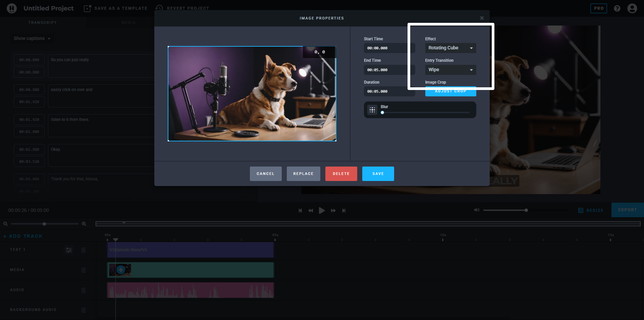Click the timeline playhead marker
644x320 pixels.
pyautogui.click(x=115, y=239)
